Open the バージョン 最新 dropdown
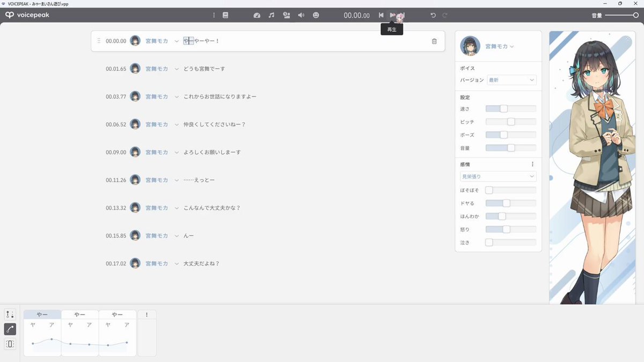Viewport: 644px width, 362px height. tap(511, 80)
